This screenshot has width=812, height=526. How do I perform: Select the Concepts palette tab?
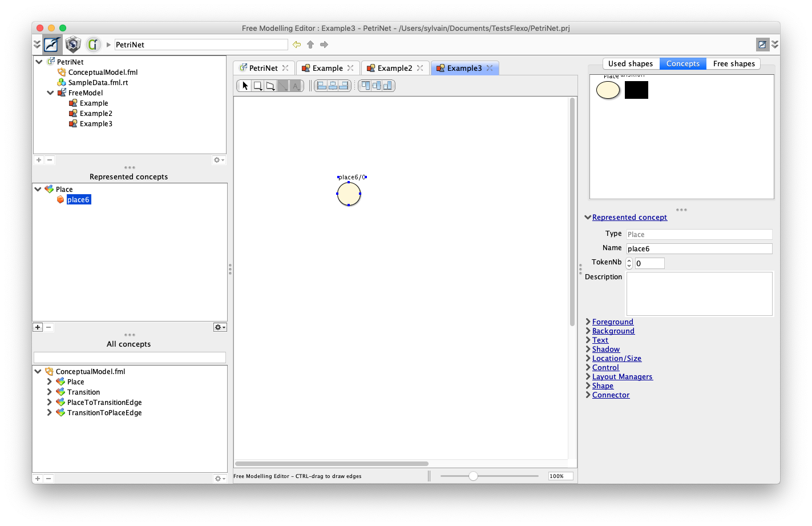coord(683,64)
